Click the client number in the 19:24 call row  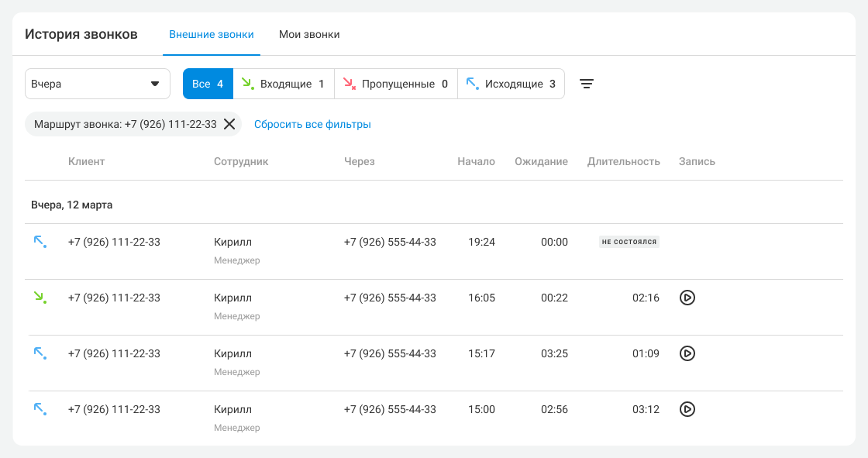pyautogui.click(x=114, y=242)
